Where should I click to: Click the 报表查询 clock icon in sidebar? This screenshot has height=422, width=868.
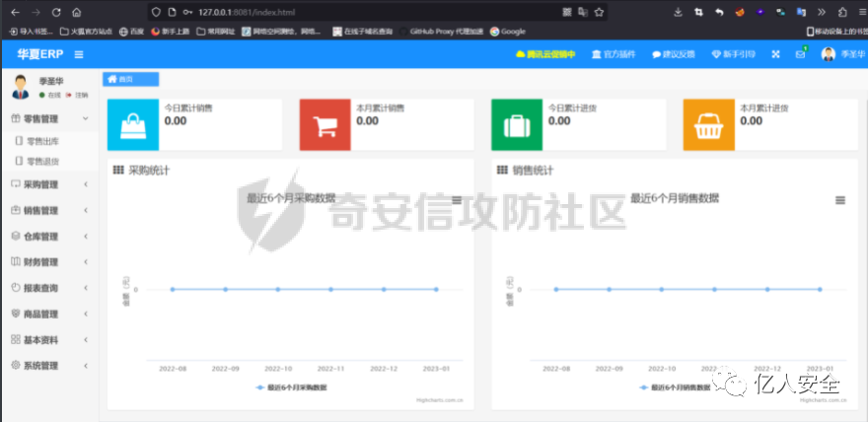click(x=16, y=288)
